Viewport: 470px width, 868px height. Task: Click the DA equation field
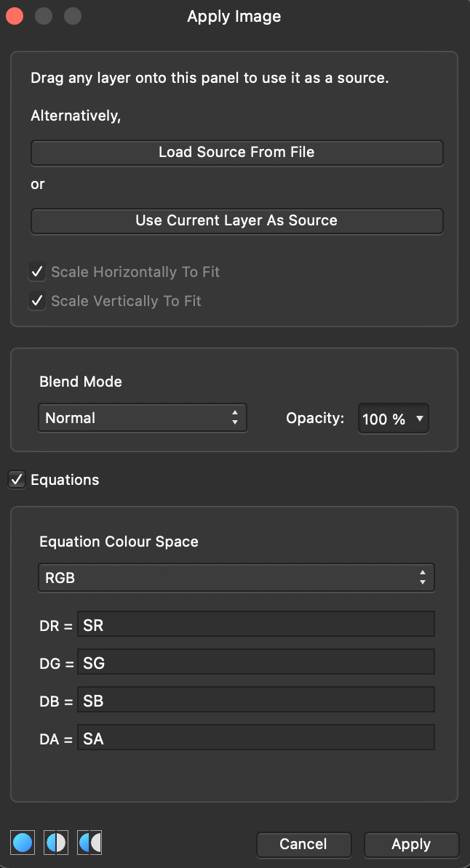tap(255, 739)
